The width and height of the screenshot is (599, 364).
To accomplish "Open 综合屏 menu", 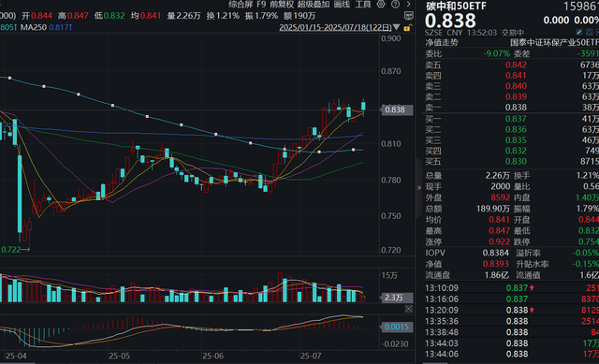I will coord(241,4).
